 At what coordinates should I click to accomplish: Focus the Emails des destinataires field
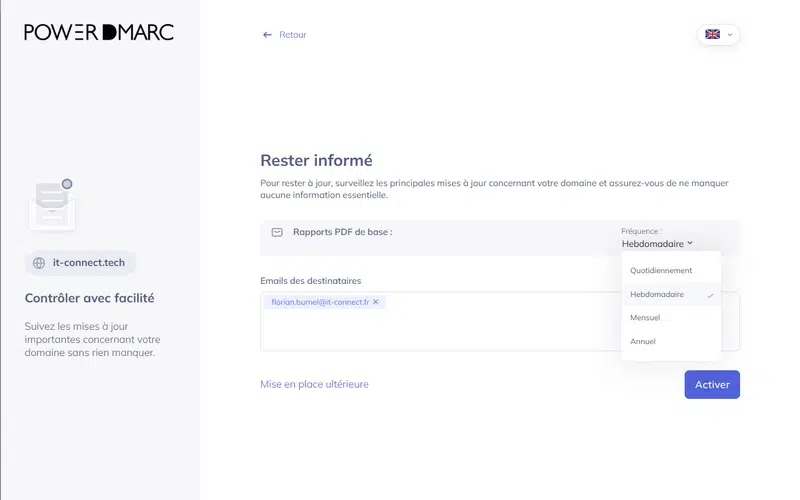click(500, 330)
